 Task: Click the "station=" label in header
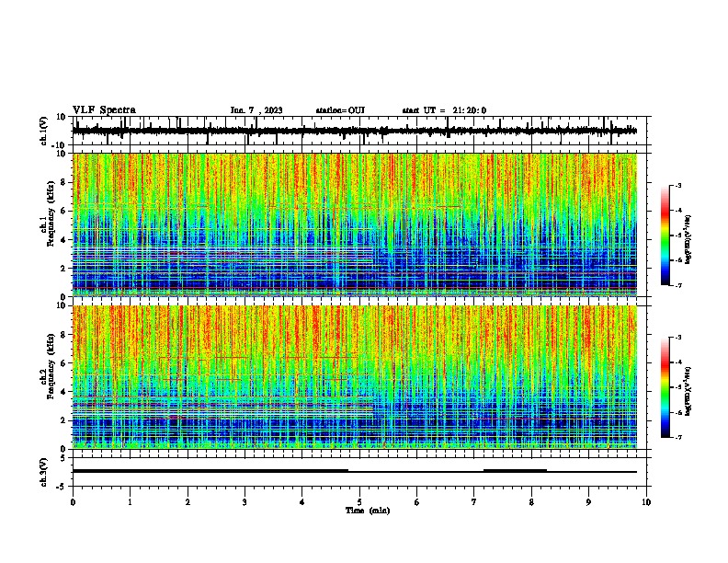pos(332,110)
